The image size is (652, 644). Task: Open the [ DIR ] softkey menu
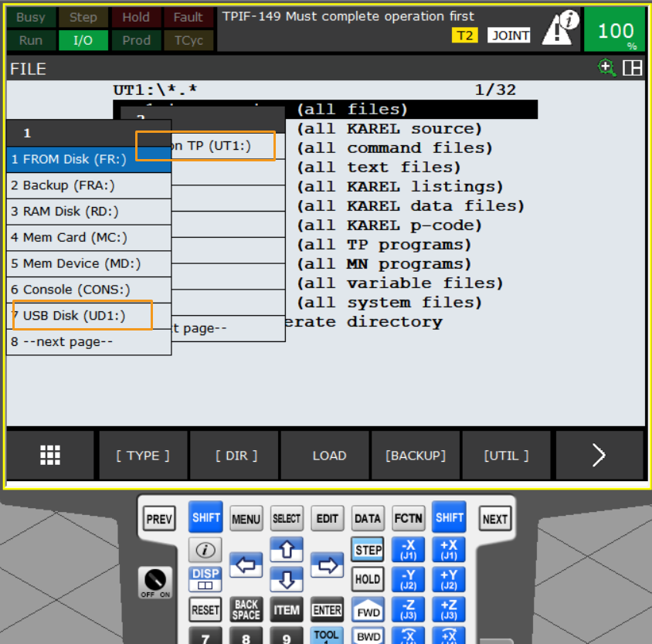point(236,456)
